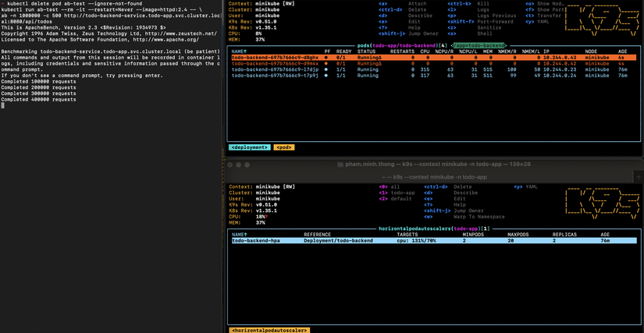Click the NODE column header

591,51
